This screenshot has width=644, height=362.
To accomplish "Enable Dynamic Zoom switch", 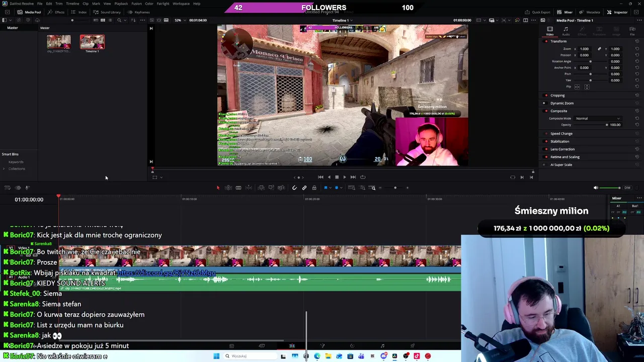I will click(544, 103).
